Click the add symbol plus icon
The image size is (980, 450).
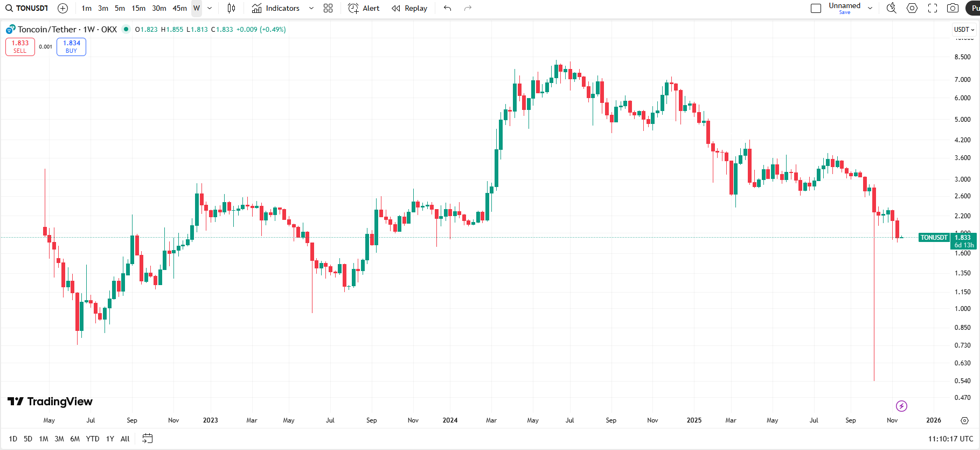click(62, 8)
